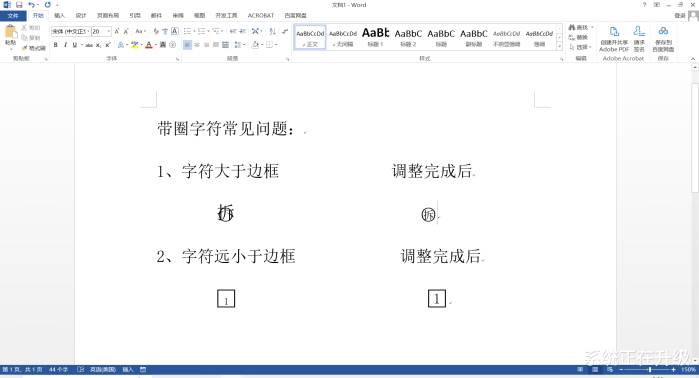This screenshot has height=378, width=699.
Task: Click the Save icon in quick access toolbar
Action: 19,4
